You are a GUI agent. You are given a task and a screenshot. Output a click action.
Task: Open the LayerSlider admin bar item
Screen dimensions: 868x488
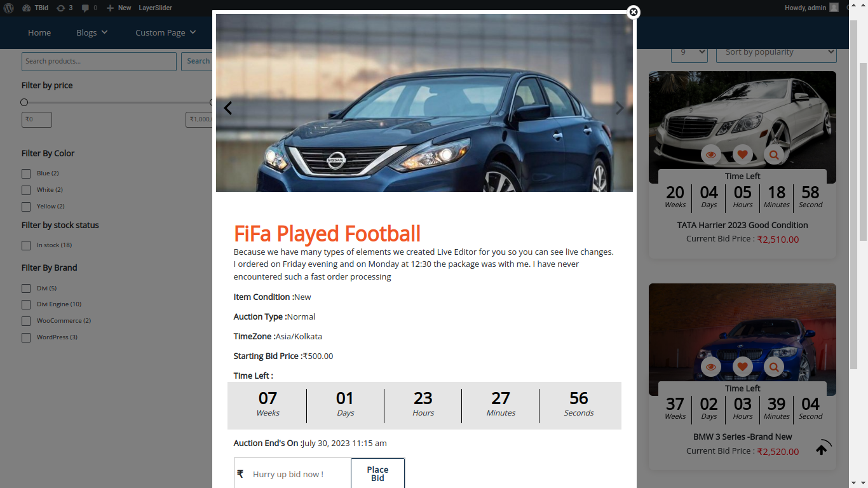(x=155, y=8)
